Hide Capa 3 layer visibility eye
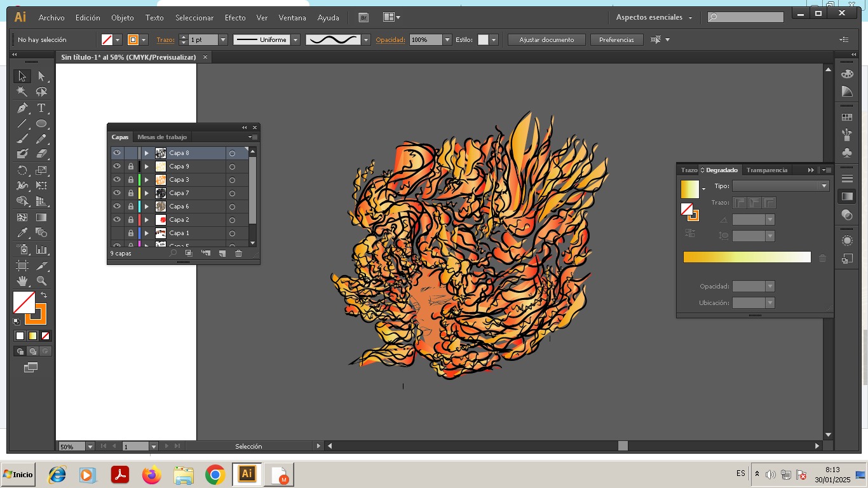 [x=117, y=180]
